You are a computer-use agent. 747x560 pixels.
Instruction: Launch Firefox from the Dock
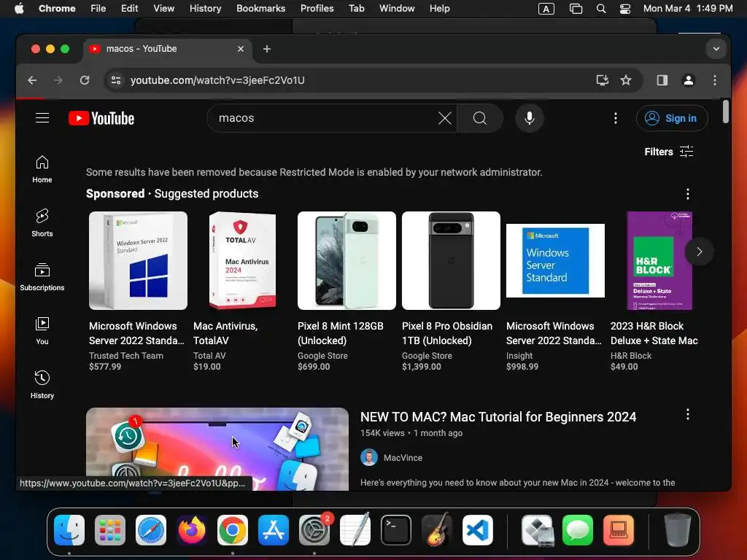[192, 530]
